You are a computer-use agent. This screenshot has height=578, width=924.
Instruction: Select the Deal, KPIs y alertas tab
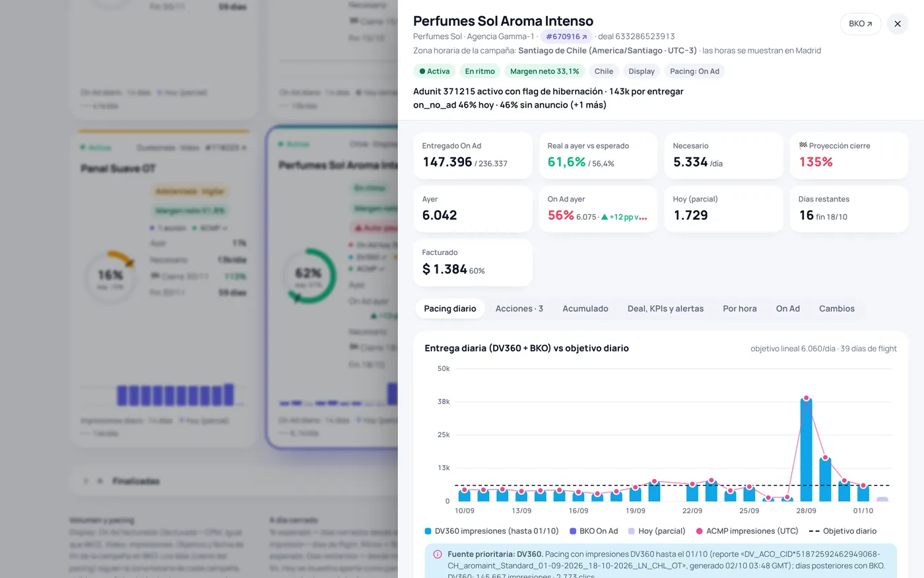pos(665,308)
